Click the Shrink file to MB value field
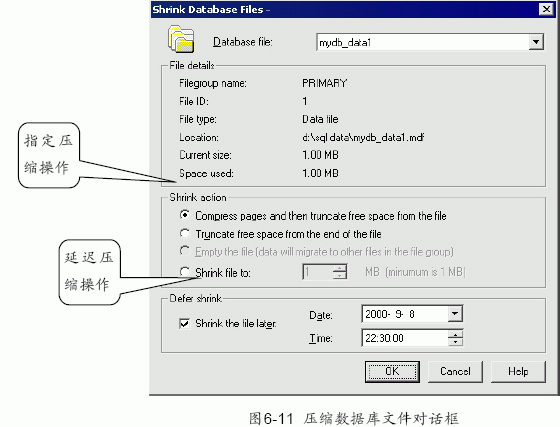 click(318, 272)
